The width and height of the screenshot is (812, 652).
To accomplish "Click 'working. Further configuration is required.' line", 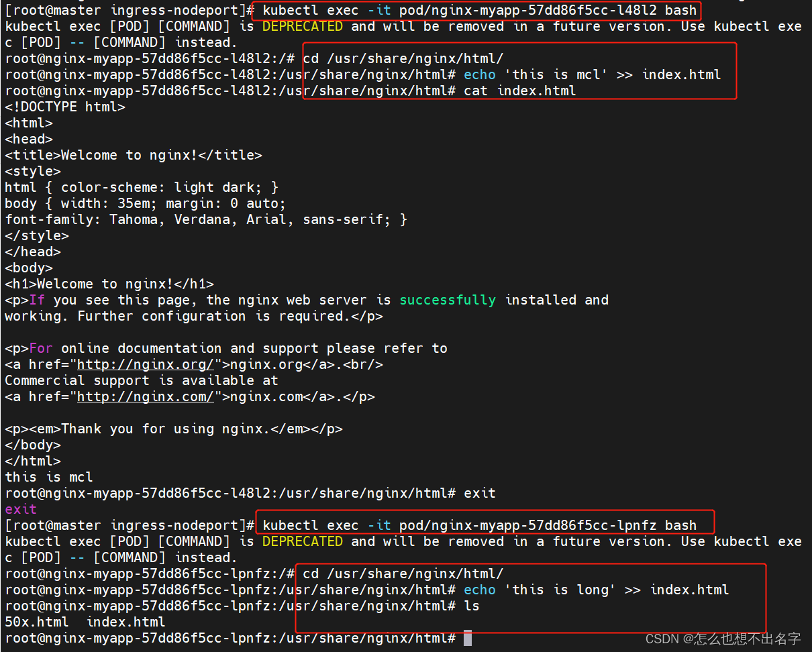I will pyautogui.click(x=194, y=316).
